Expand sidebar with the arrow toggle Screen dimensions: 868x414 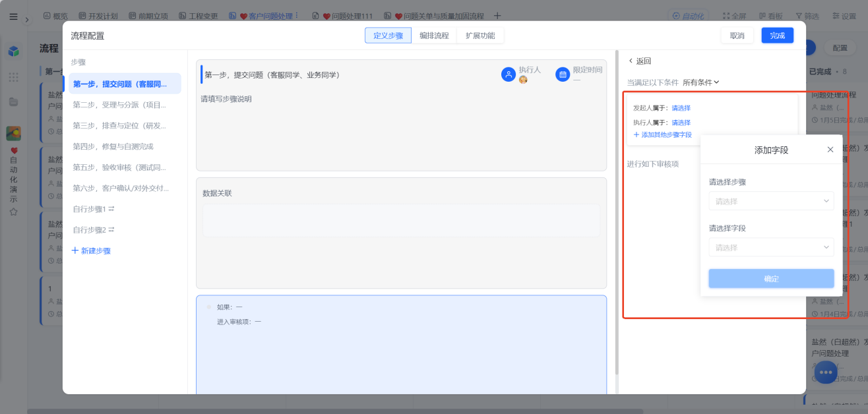[x=27, y=20]
